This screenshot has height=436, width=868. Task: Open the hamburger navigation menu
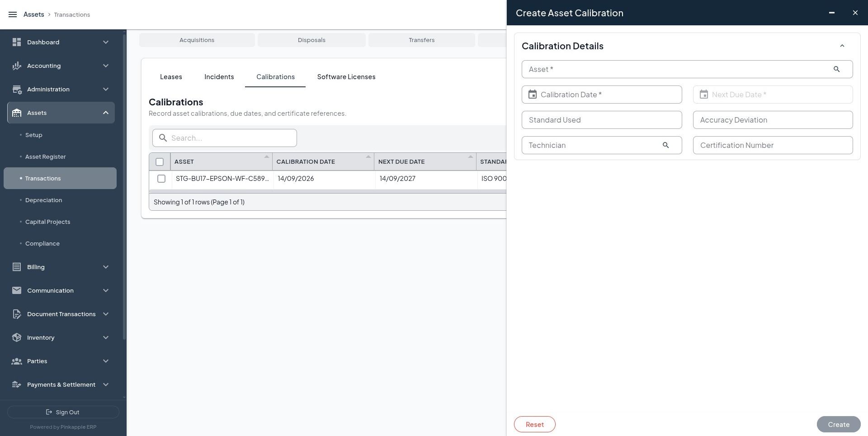tap(13, 14)
